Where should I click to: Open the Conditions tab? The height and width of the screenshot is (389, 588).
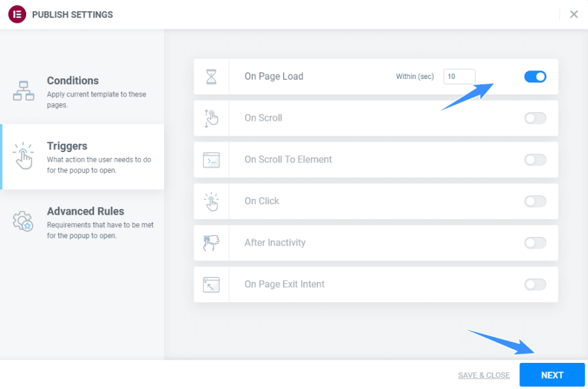pyautogui.click(x=82, y=92)
